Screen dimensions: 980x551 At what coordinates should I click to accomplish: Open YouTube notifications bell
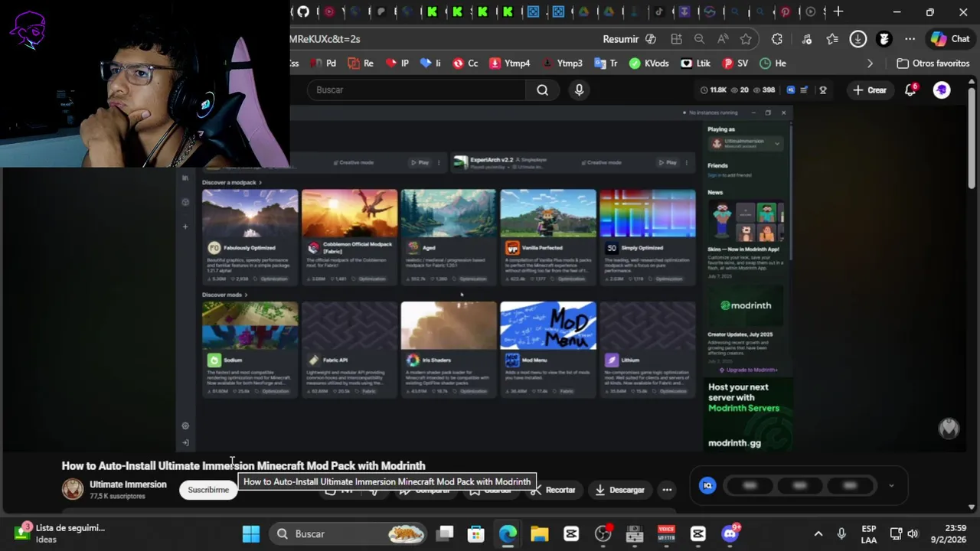pos(910,90)
